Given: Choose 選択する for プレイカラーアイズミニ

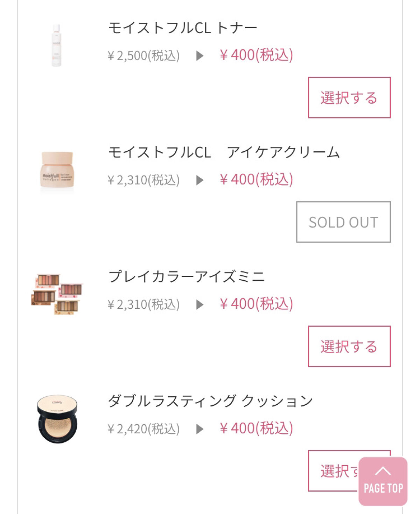Looking at the screenshot, I should [x=349, y=346].
